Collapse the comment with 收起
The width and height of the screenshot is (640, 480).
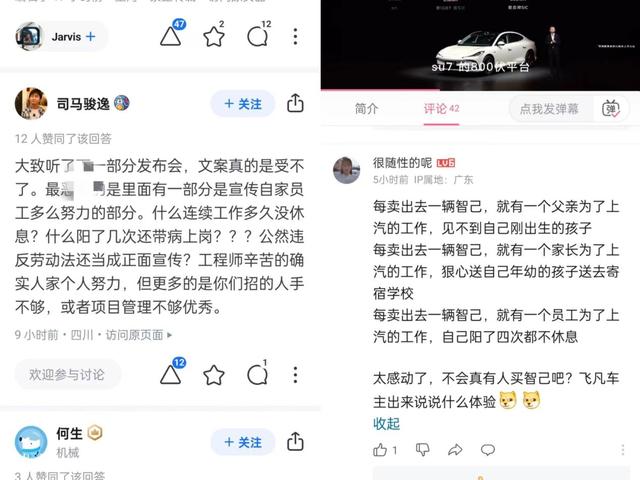386,424
